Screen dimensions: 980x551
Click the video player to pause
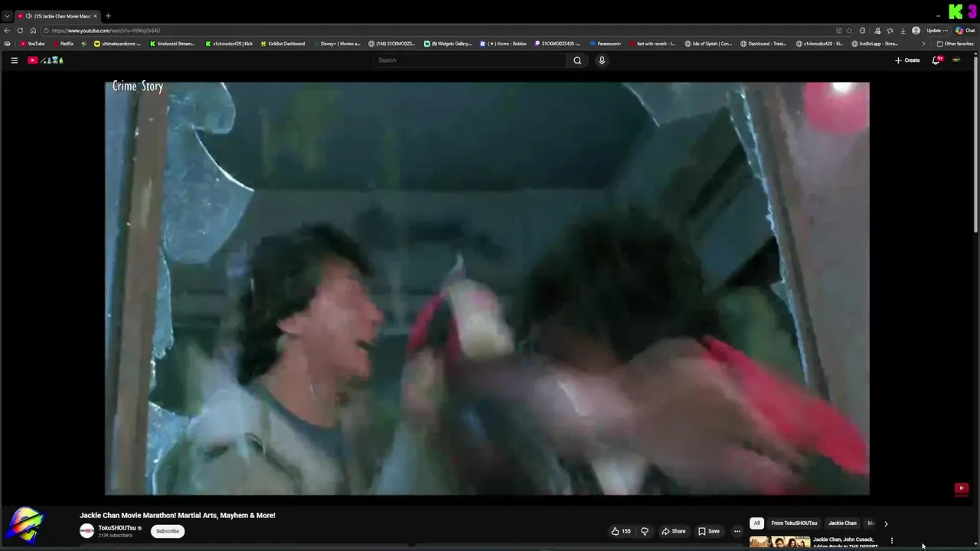[487, 289]
